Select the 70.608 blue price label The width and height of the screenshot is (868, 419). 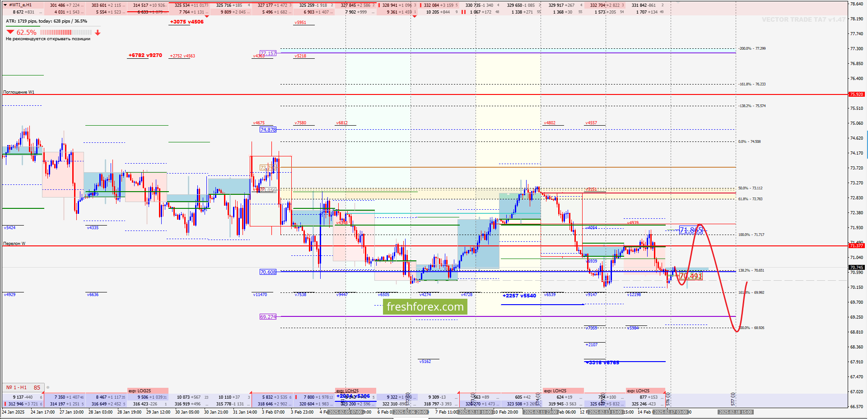[268, 272]
